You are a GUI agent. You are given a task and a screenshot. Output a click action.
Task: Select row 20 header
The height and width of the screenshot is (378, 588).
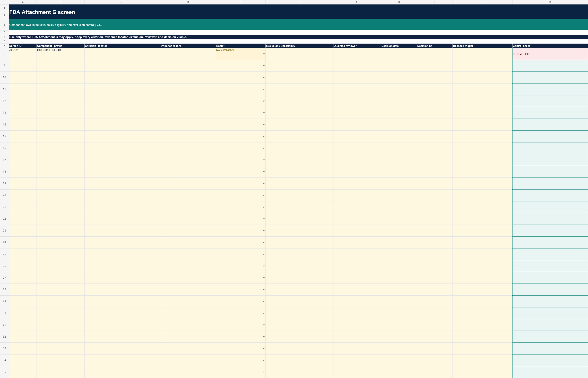coord(4,195)
